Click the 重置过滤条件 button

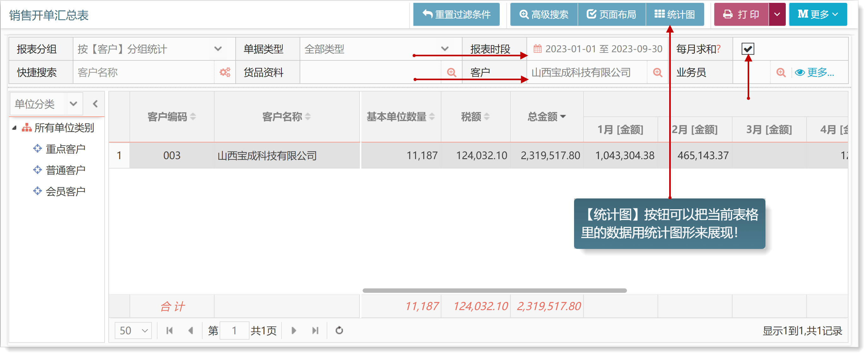456,14
